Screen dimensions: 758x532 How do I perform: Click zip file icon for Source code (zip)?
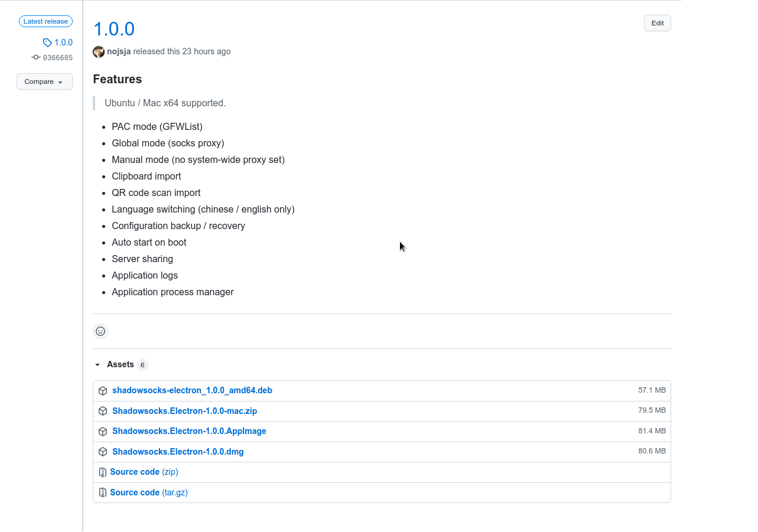click(103, 472)
